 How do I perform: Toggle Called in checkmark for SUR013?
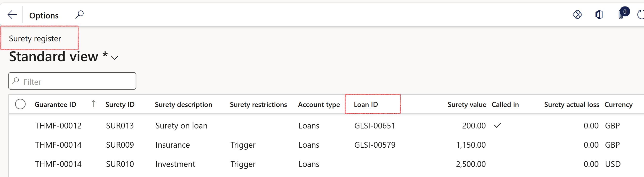(498, 126)
